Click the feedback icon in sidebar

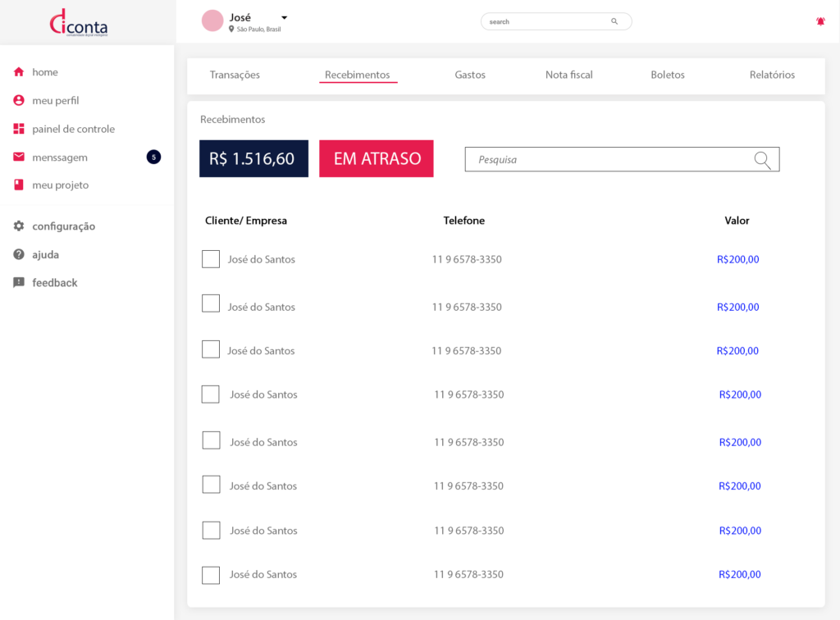pos(19,283)
